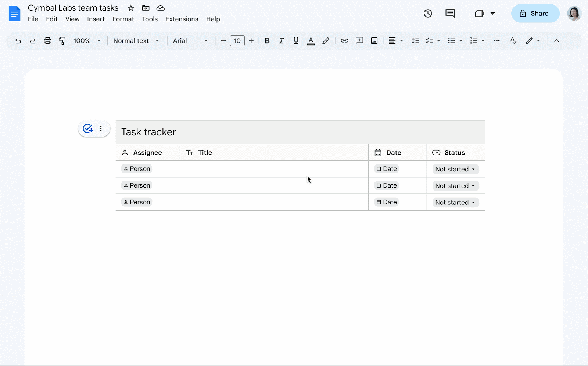Viewport: 588px width, 366px height.
Task: Toggle bold formatting
Action: point(267,41)
